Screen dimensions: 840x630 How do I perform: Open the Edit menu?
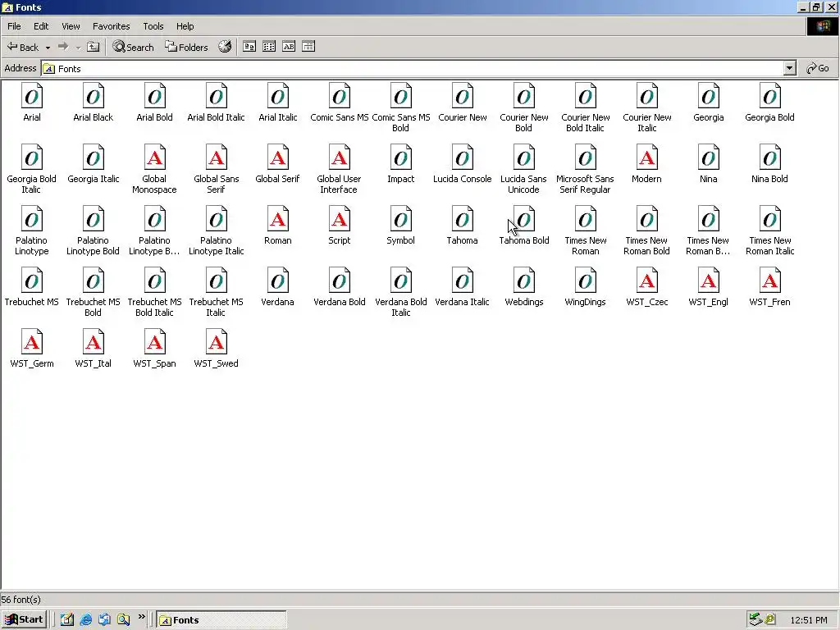[41, 26]
